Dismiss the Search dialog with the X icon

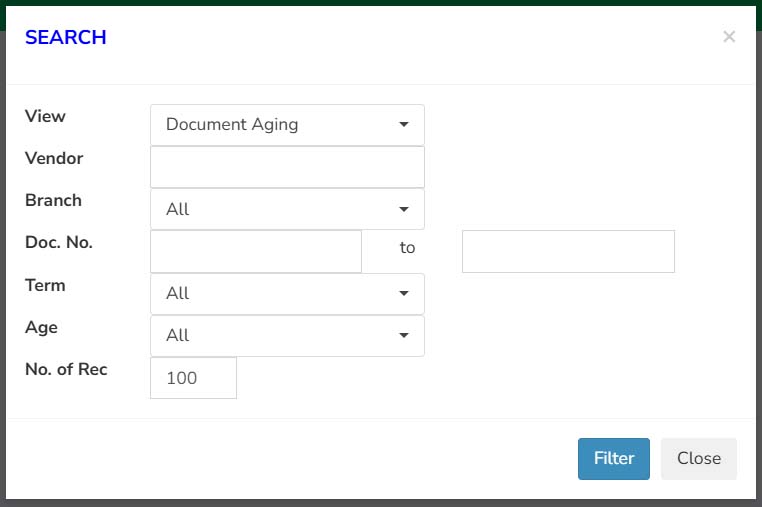pos(728,36)
